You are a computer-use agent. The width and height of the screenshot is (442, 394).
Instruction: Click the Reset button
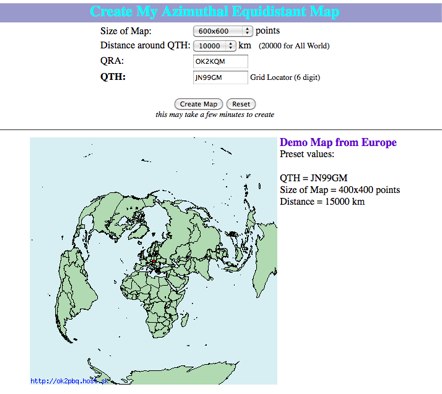(x=241, y=104)
